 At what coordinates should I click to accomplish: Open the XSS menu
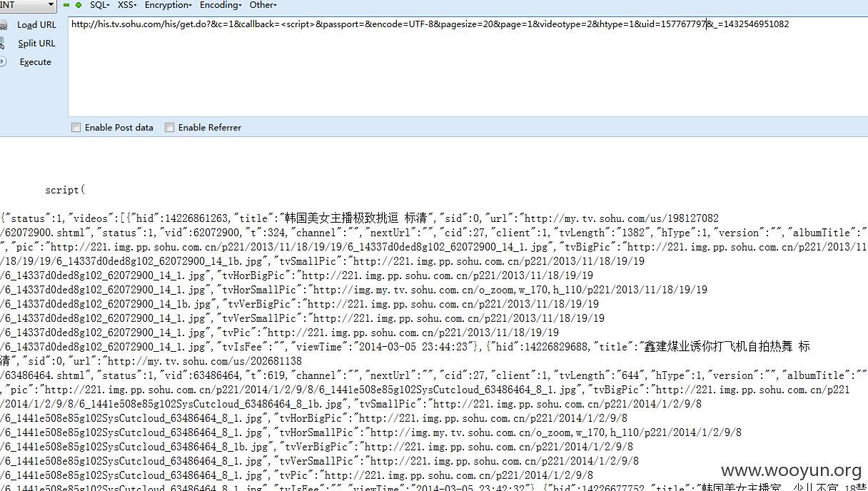[127, 5]
